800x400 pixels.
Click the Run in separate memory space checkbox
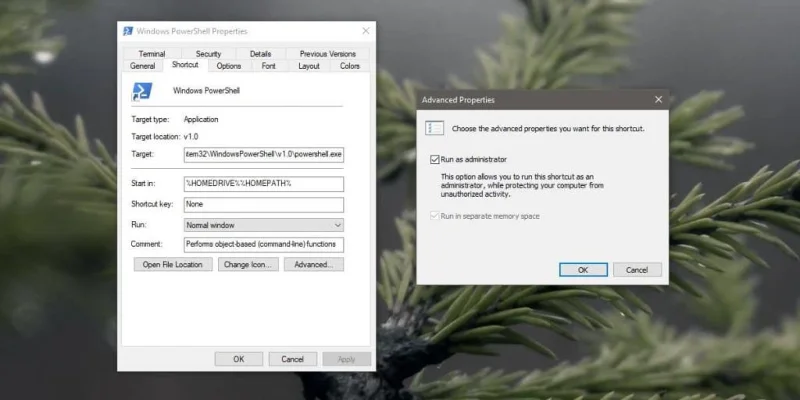coord(435,216)
